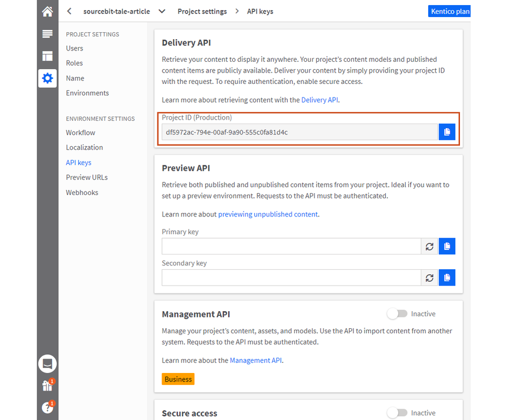Viewport: 507px width, 420px height.
Task: Open the Content list icon
Action: pos(48,34)
